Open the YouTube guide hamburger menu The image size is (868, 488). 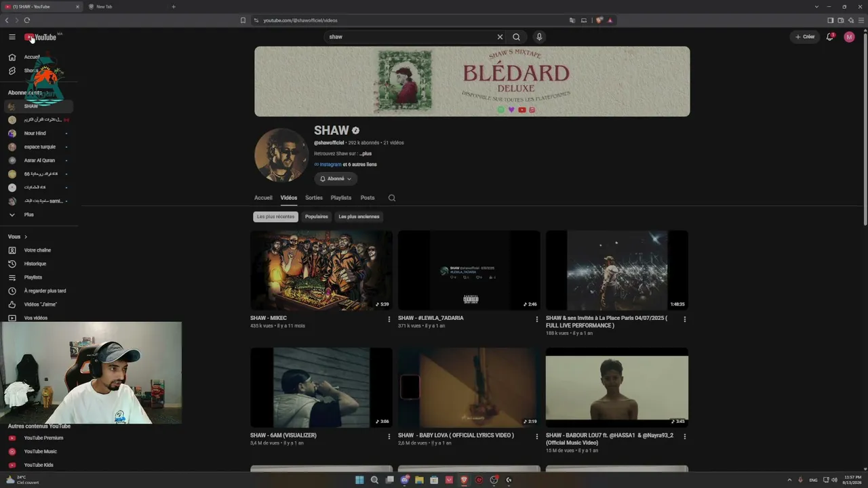[x=12, y=37]
